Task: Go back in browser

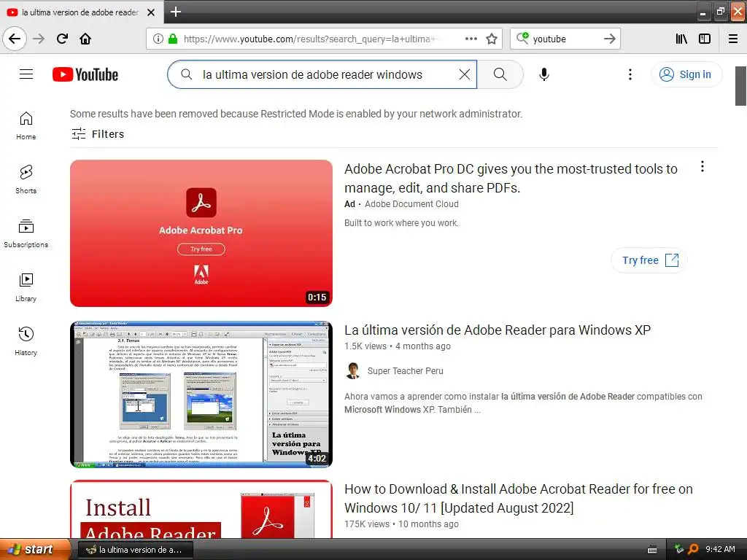Action: pos(15,39)
